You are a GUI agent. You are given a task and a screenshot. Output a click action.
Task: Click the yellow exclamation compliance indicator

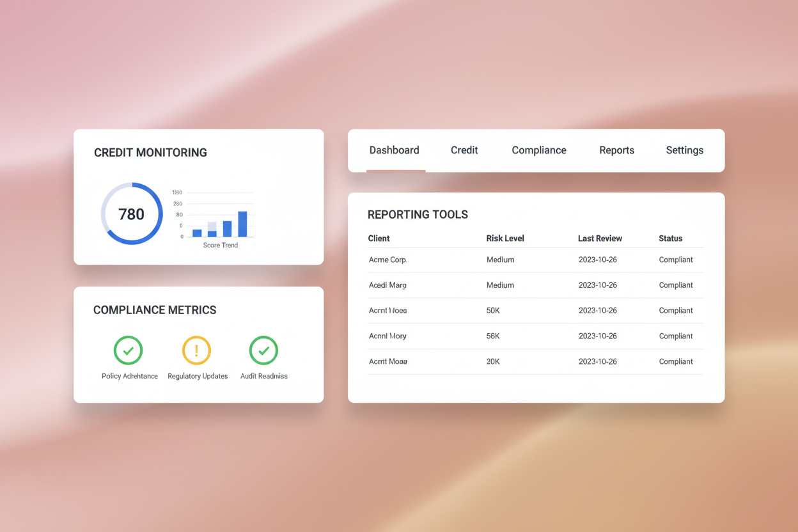(x=196, y=350)
